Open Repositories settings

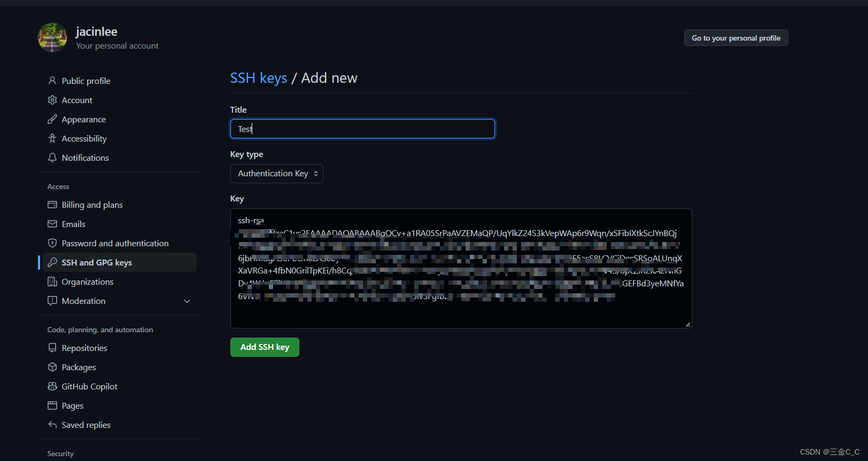[x=84, y=348]
